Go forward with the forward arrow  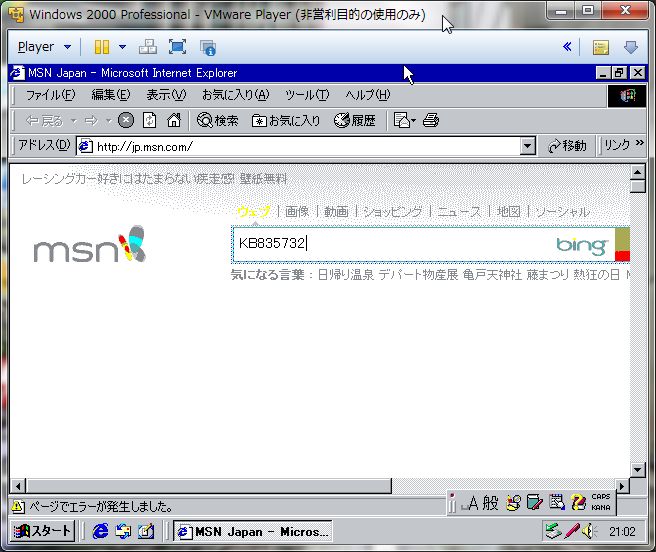pos(91,121)
